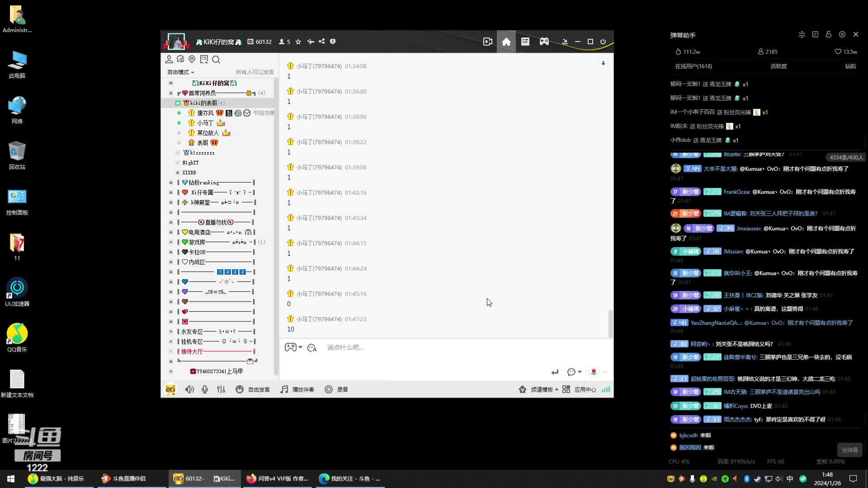The height and width of the screenshot is (488, 868).
Task: Send a flower gift icon in chat box
Action: coord(594,371)
